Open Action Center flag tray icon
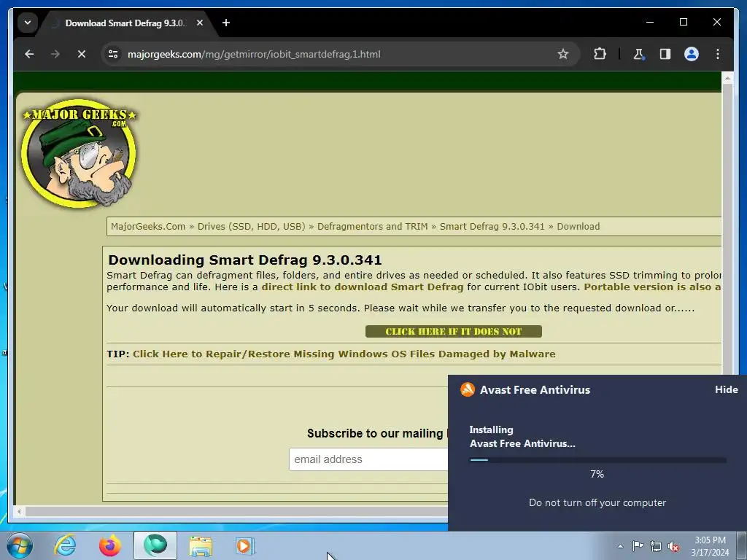 pos(638,546)
